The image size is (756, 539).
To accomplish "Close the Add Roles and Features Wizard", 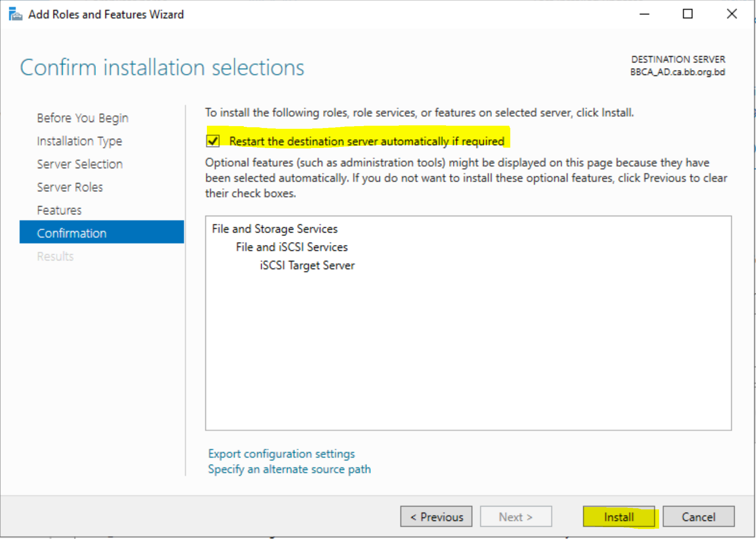I will point(731,14).
